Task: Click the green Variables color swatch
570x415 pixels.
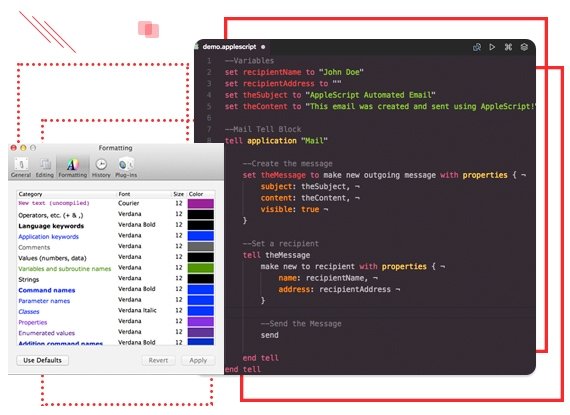Action: (201, 268)
